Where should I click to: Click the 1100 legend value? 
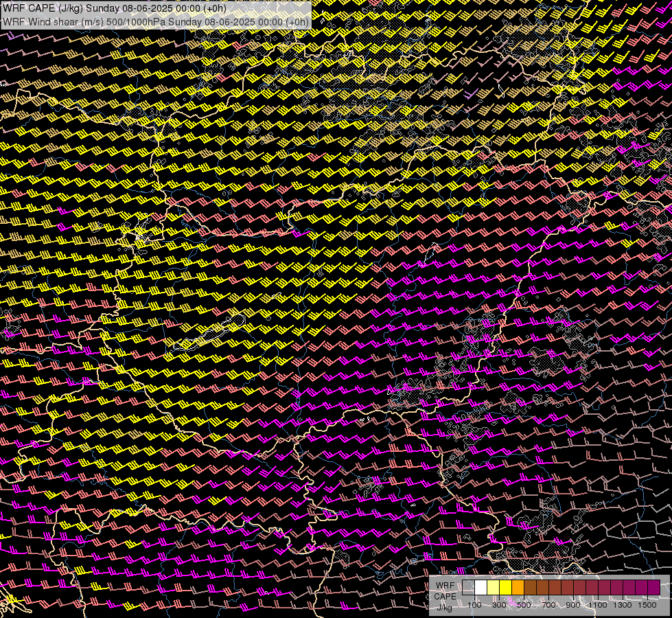[598, 605]
